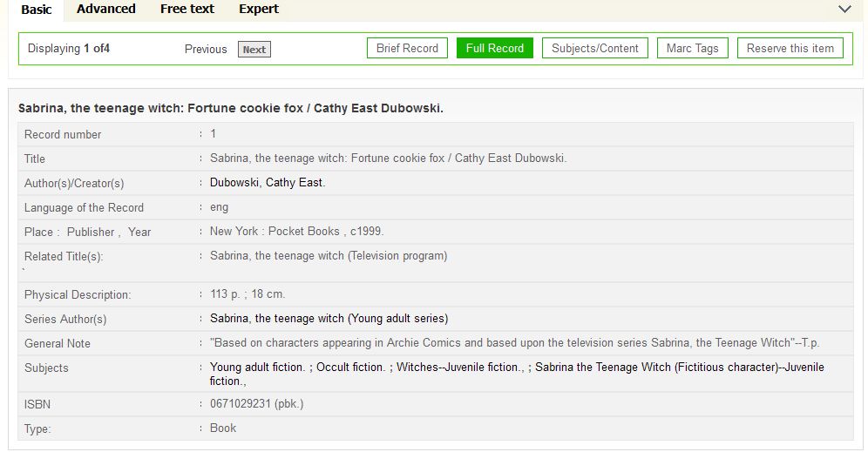Switch to the Basic search tab
Image resolution: width=868 pixels, height=452 pixels.
coord(37,10)
